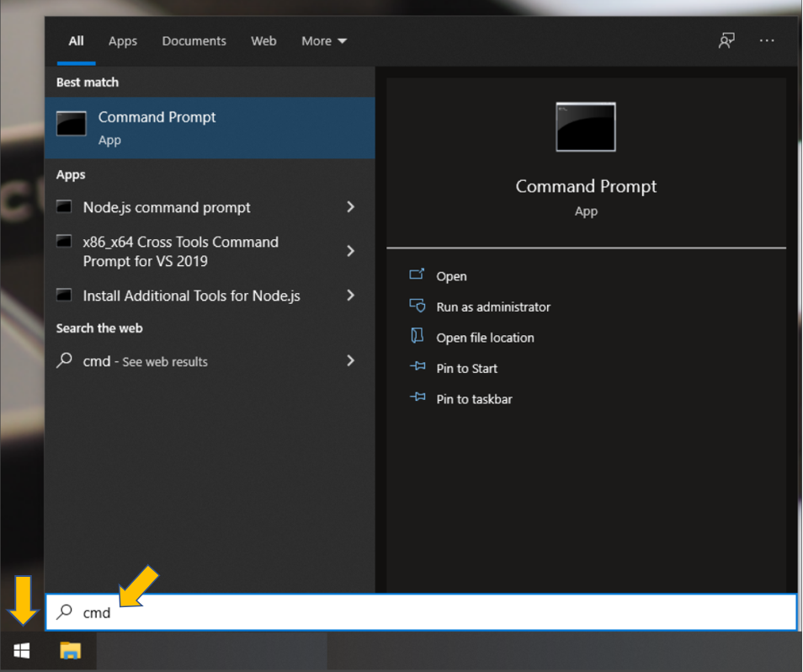
Task: Click the Pin to Start pin icon
Action: (417, 366)
